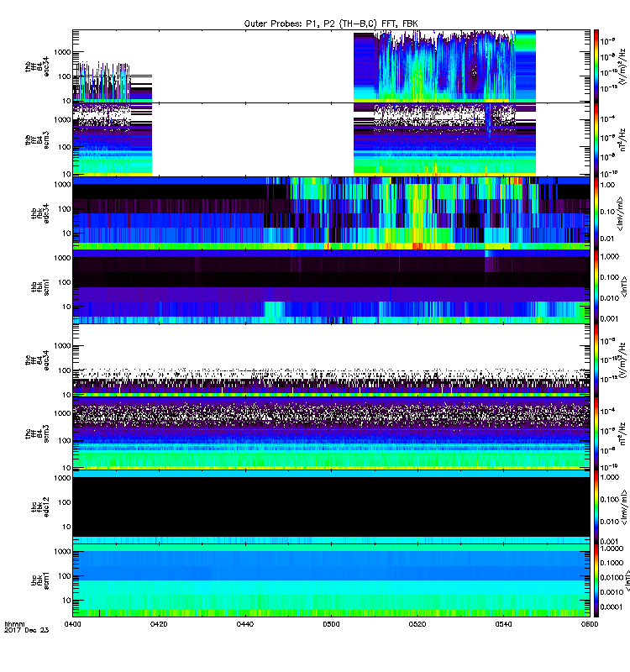Click the color bar of the thb fff eac34 panel
630x672 pixels.
click(596, 66)
